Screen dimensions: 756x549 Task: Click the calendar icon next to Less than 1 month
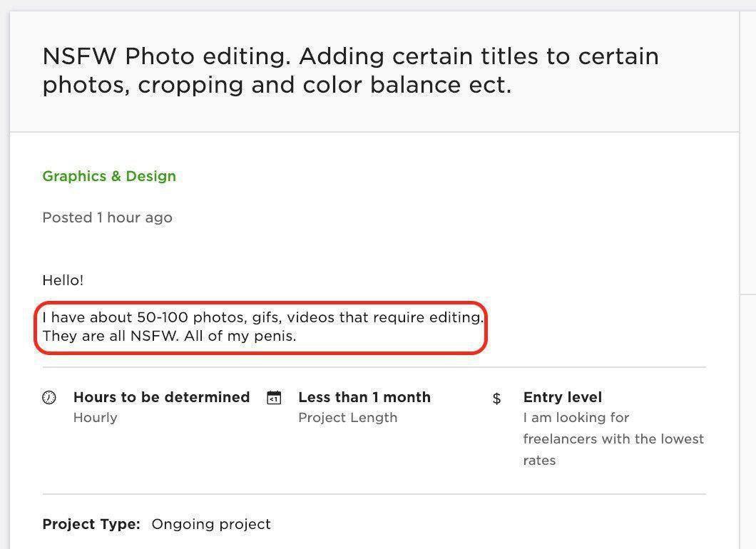274,398
